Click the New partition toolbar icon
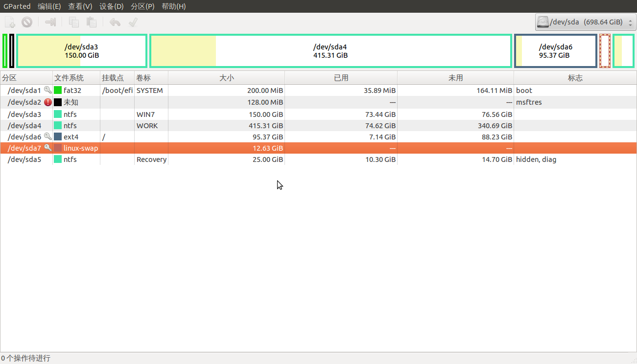The image size is (637, 364). [10, 22]
